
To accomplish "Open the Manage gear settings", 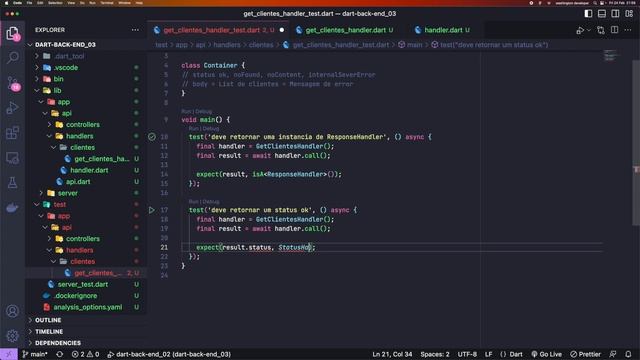I will (13, 336).
